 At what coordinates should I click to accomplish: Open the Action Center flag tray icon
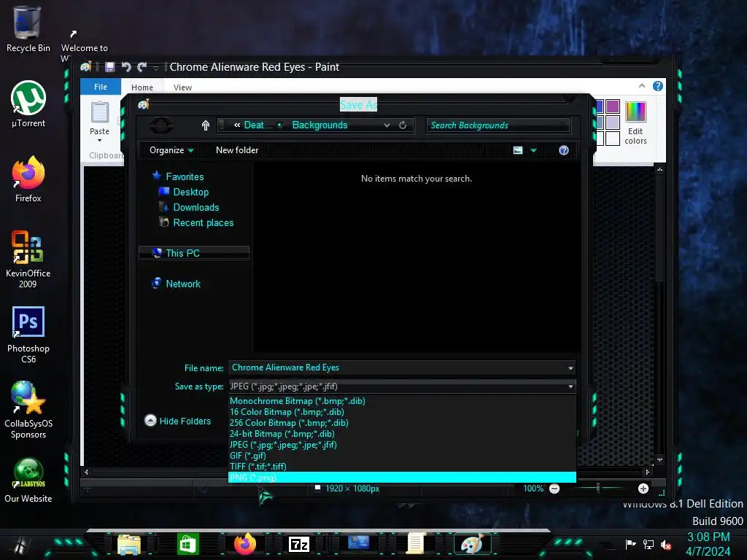tap(631, 544)
